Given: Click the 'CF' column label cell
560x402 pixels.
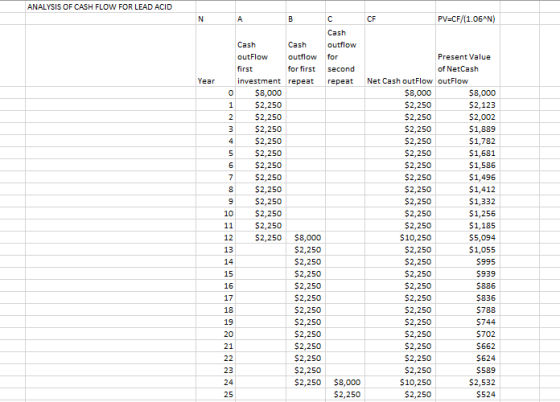Looking at the screenshot, I should (x=400, y=19).
